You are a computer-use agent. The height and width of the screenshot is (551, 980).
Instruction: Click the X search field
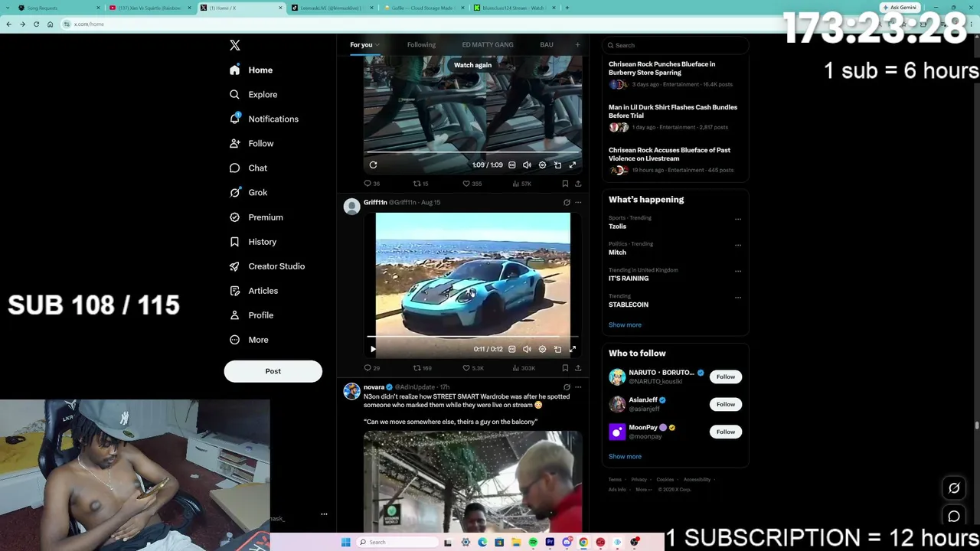point(675,45)
